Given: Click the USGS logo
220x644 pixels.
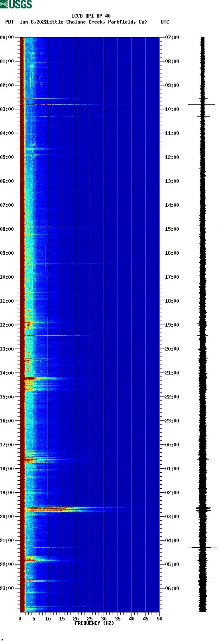Looking at the screenshot, I should [16, 4].
